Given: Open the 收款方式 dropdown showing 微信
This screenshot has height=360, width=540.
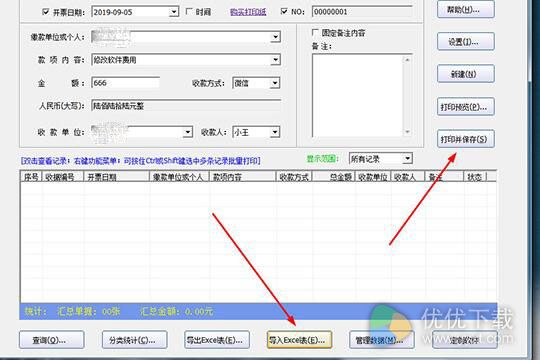Looking at the screenshot, I should click(x=275, y=83).
